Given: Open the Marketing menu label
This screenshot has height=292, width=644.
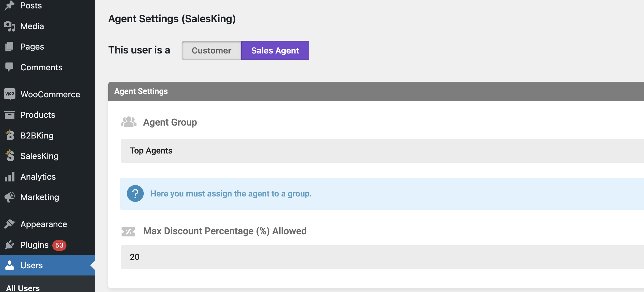Looking at the screenshot, I should [x=40, y=197].
